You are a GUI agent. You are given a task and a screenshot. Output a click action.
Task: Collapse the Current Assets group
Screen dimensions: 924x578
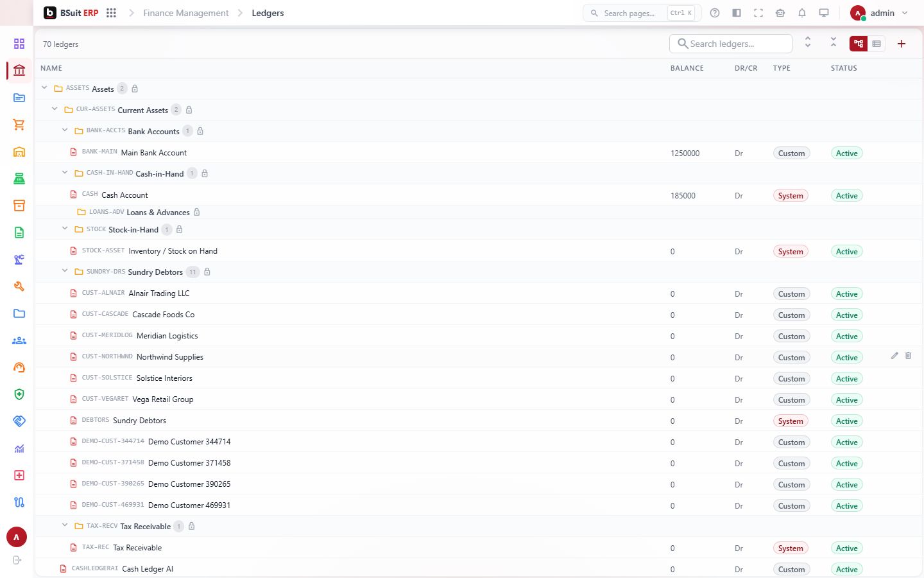click(55, 109)
